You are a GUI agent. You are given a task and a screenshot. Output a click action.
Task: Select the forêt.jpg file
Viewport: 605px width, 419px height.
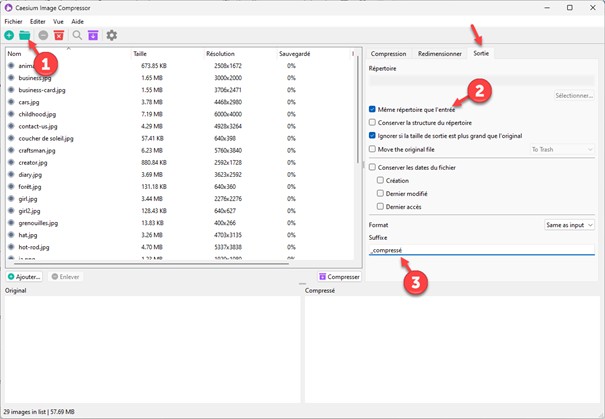click(30, 187)
